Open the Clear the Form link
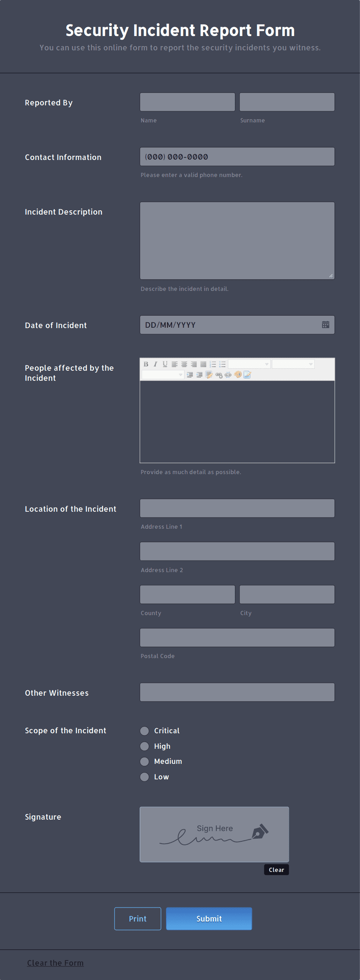360x980 pixels. [55, 963]
